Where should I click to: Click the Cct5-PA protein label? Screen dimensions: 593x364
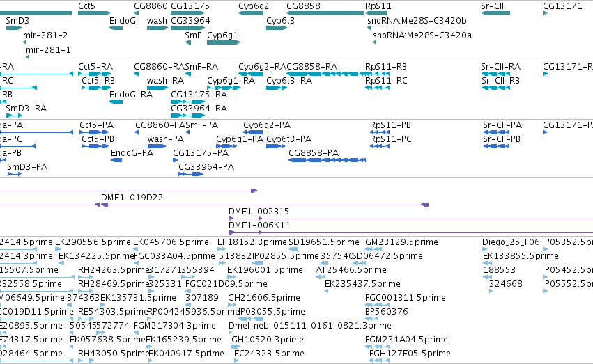coord(96,125)
